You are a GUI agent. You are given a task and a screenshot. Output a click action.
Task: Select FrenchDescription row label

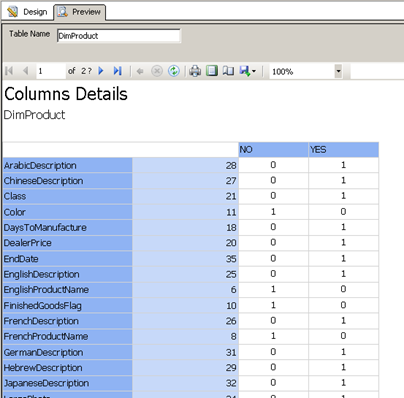pos(67,321)
